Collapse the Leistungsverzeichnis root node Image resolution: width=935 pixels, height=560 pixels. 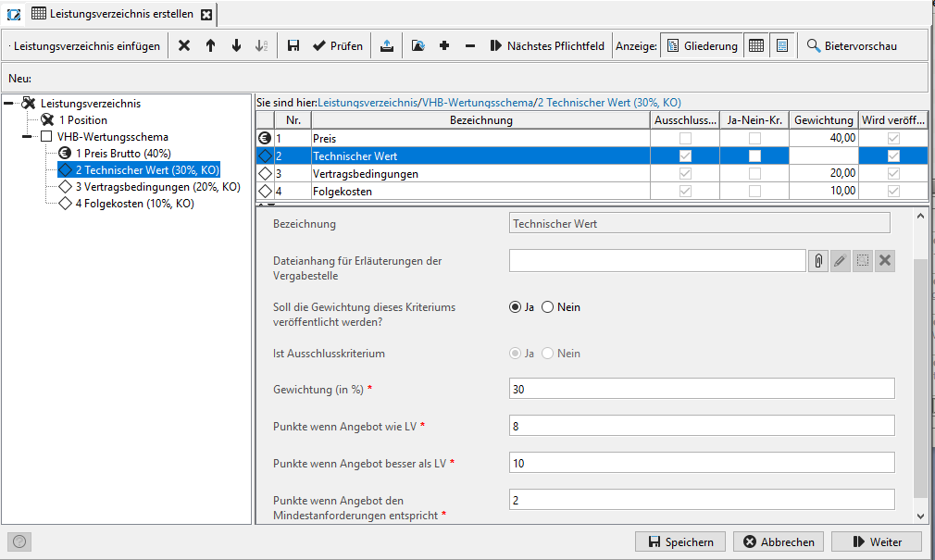point(8,103)
